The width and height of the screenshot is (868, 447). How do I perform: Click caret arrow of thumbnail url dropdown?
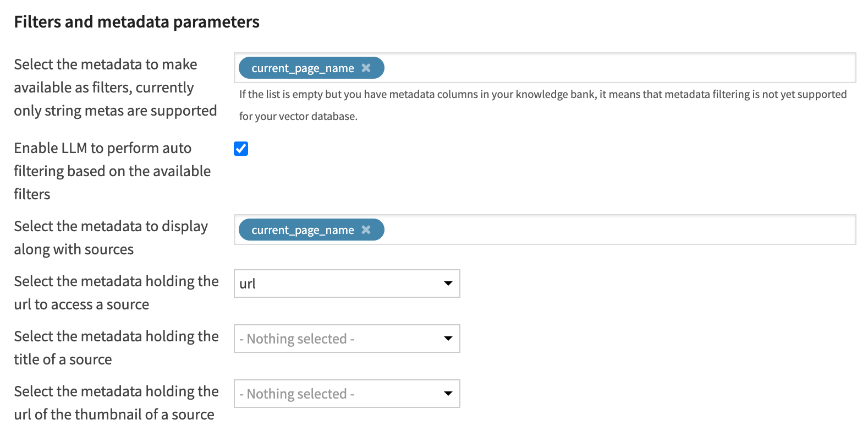448,394
